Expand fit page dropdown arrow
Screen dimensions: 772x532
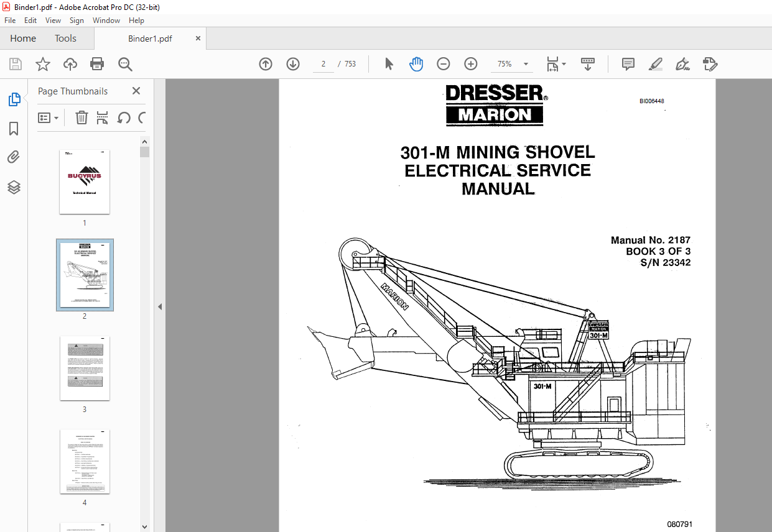click(x=564, y=64)
